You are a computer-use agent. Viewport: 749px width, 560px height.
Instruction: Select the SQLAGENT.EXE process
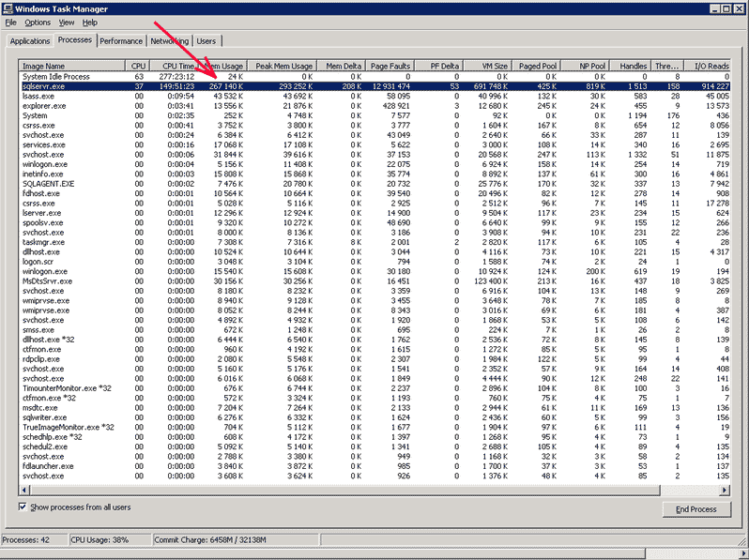coord(374,184)
